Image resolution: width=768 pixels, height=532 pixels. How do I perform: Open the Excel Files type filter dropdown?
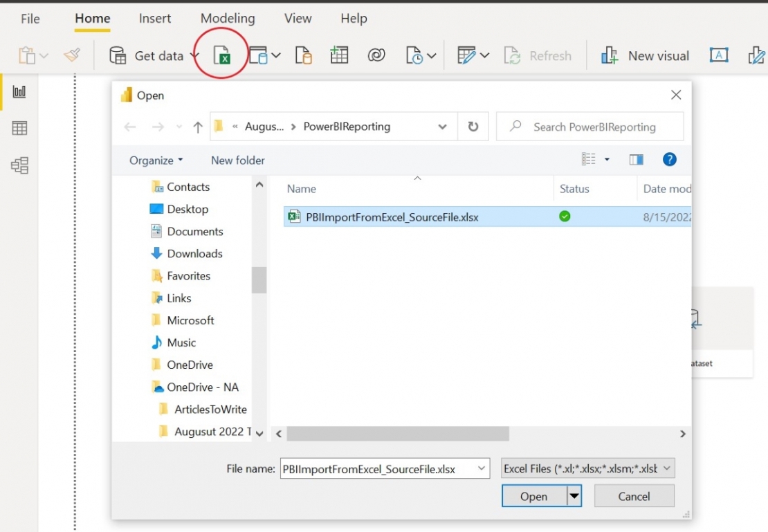(587, 468)
